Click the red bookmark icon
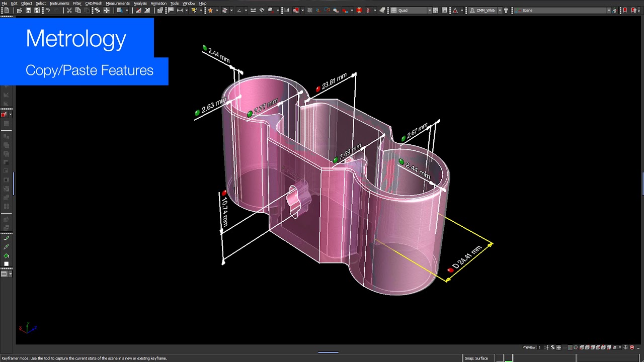The image size is (644, 362). pyautogui.click(x=625, y=10)
